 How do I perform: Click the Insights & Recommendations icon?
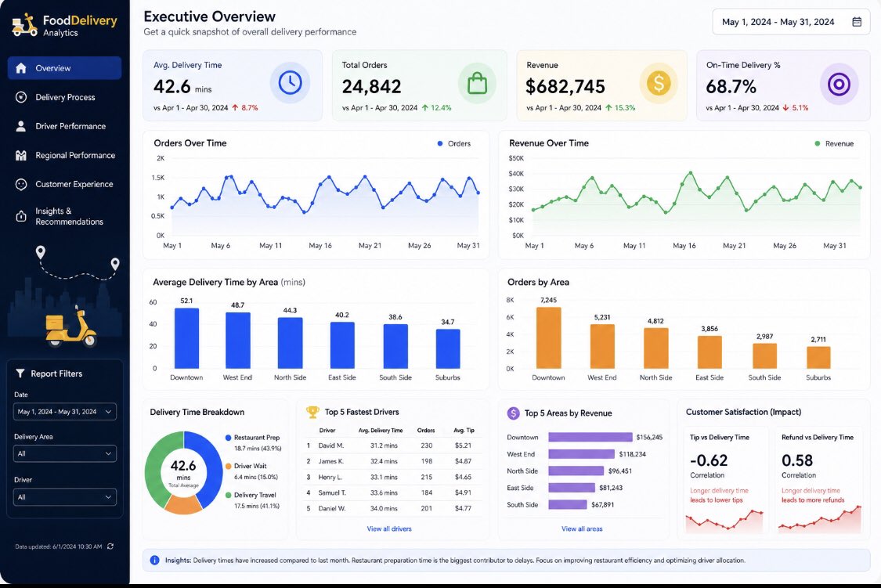21,216
